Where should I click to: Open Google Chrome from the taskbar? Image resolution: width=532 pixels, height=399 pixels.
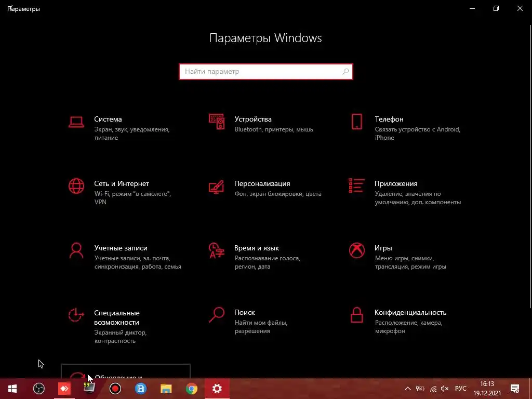(192, 389)
